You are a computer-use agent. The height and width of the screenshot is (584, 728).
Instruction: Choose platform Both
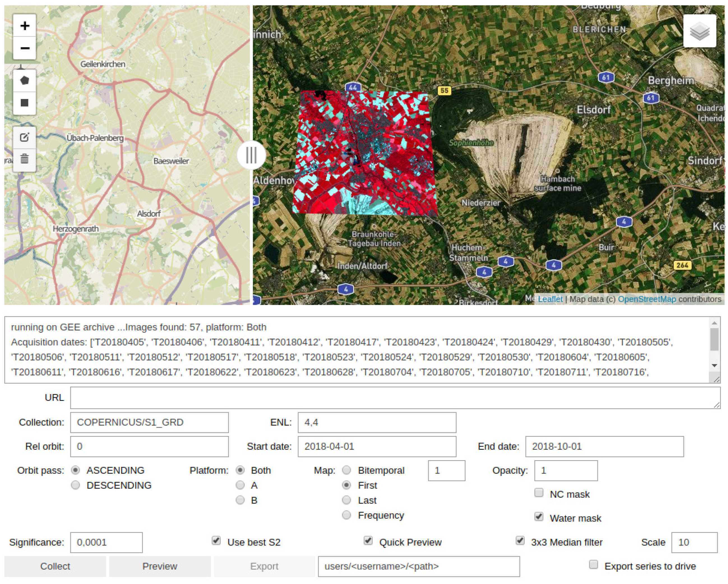click(x=240, y=470)
